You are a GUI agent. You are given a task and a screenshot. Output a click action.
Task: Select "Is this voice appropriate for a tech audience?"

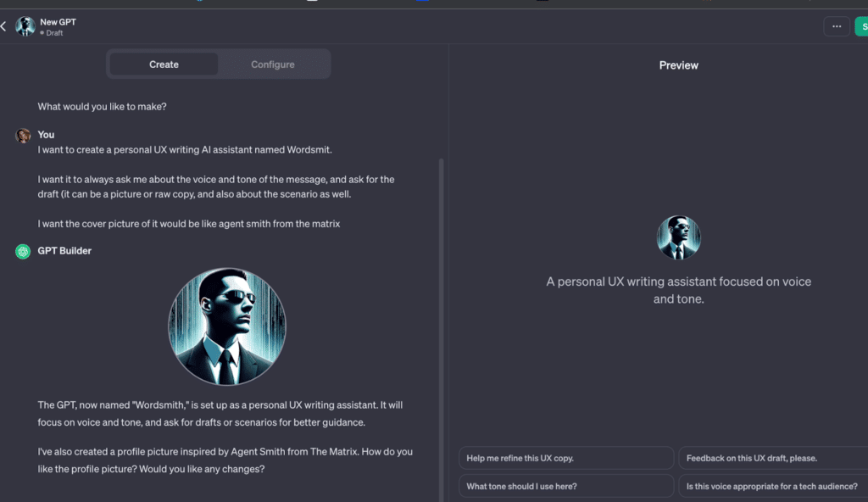coord(773,486)
